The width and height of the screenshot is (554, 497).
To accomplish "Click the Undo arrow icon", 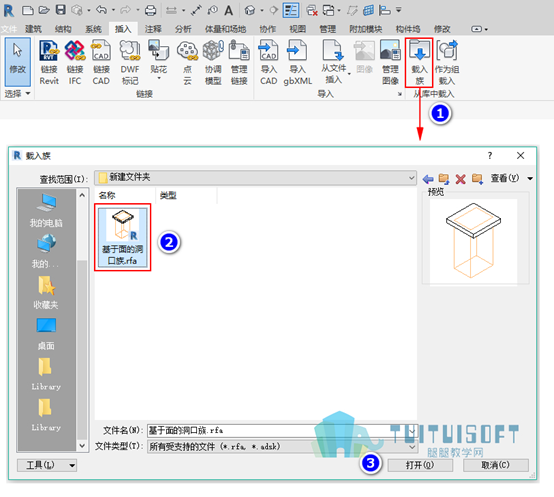I will [101, 10].
